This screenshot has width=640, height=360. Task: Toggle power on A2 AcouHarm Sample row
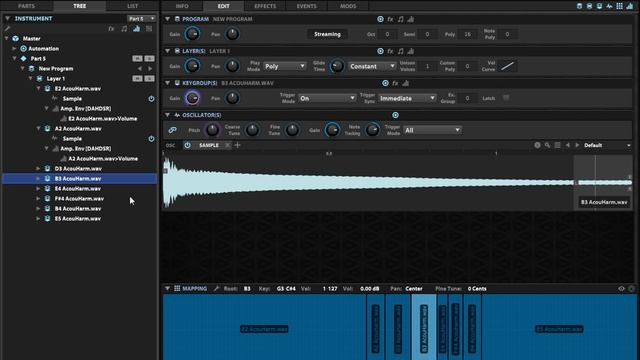[151, 139]
